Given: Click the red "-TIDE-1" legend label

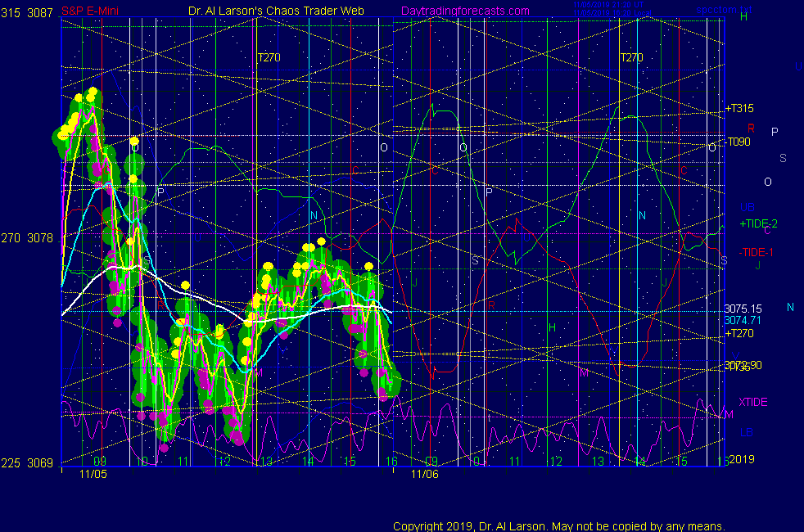Looking at the screenshot, I should 756,253.
